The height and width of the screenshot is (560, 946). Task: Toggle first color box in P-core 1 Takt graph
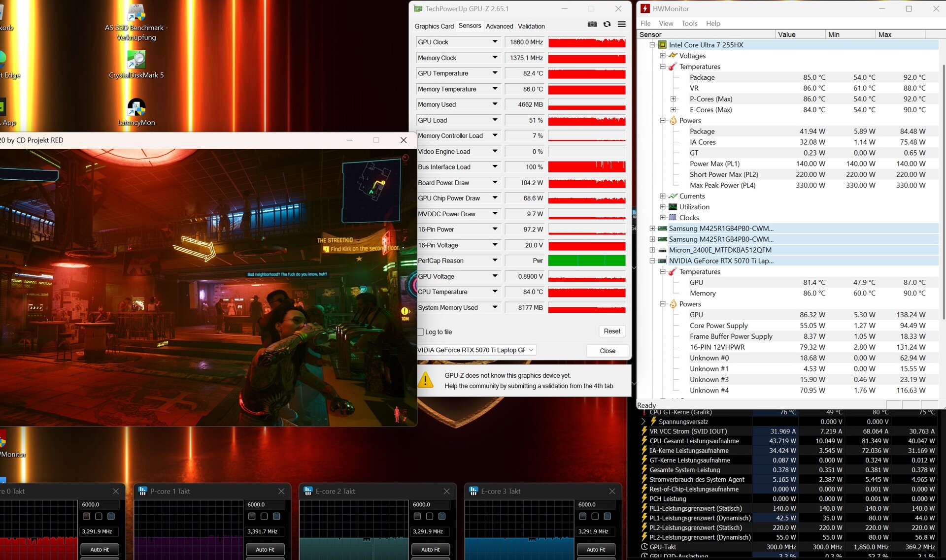[x=252, y=516]
